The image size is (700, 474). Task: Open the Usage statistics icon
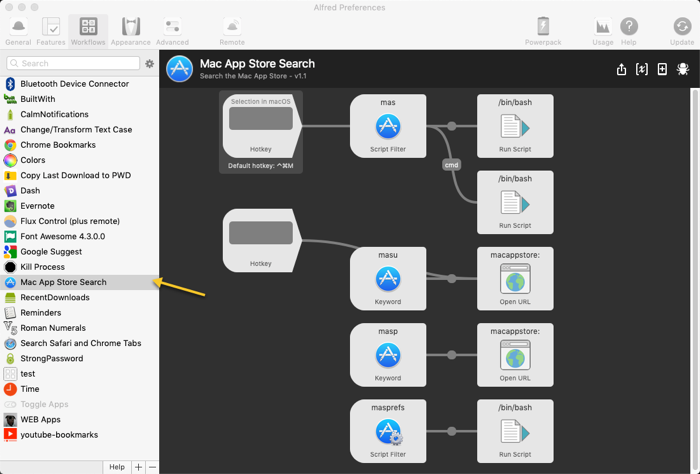click(x=603, y=31)
